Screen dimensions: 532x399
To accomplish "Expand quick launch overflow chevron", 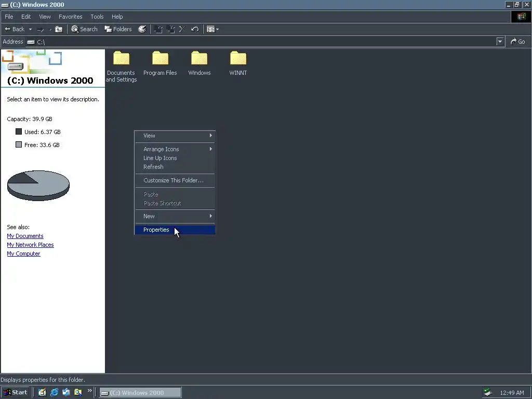I will click(x=89, y=391).
